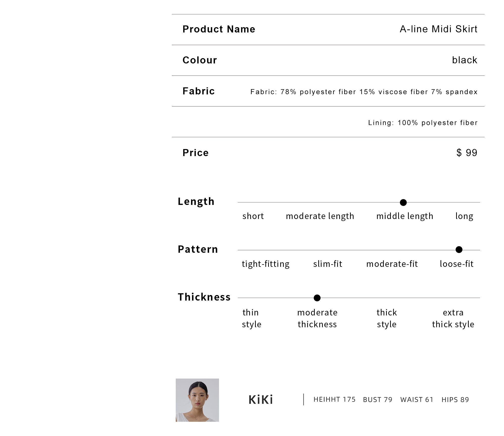Click the 'Lining: 100% polyester fiber' text
The height and width of the screenshot is (436, 504).
point(423,123)
